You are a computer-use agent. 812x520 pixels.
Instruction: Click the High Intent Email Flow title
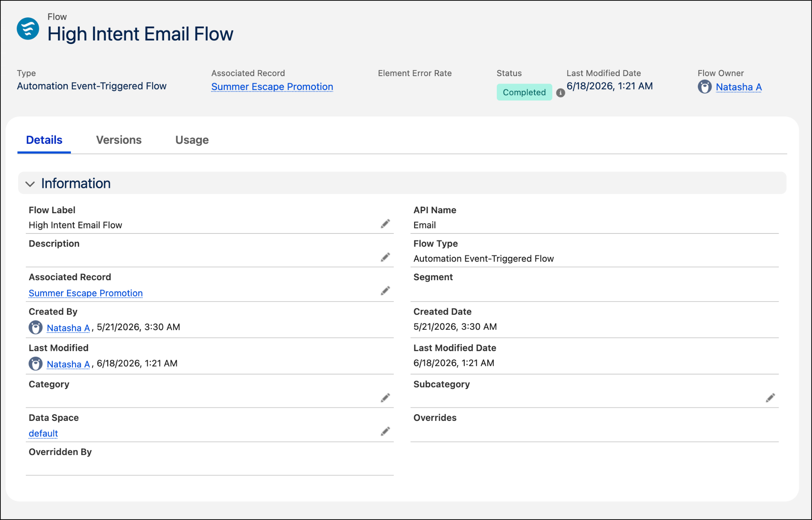tap(140, 34)
